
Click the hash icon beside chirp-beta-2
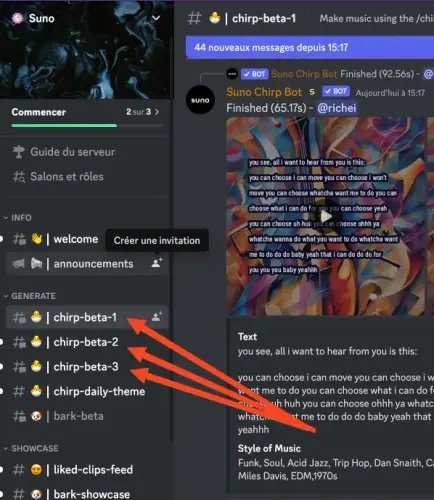click(19, 342)
